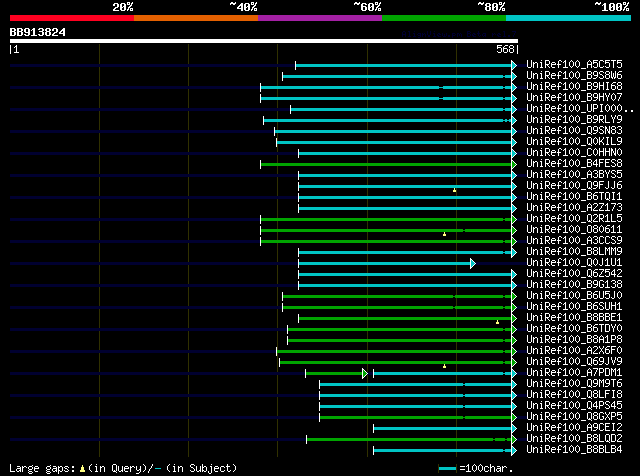
Task: Select the white BB913824 query sequence bar
Action: 264,41
